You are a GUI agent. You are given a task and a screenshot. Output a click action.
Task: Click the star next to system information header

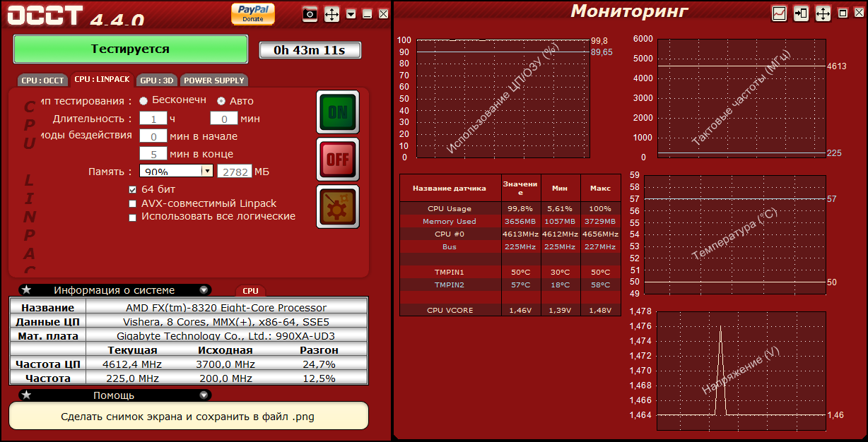[x=26, y=289]
